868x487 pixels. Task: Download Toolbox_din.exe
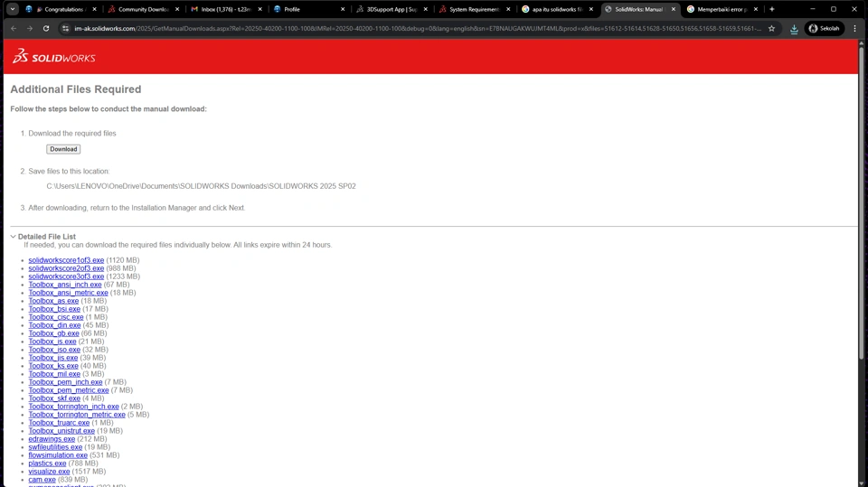tap(55, 325)
